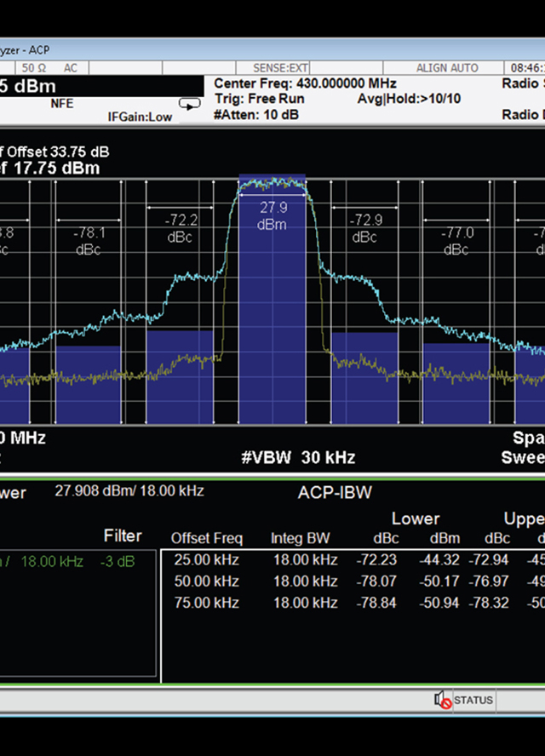The image size is (545, 756).
Task: Select the -72.2 dBc lower adjacent channel marker
Action: (x=181, y=227)
